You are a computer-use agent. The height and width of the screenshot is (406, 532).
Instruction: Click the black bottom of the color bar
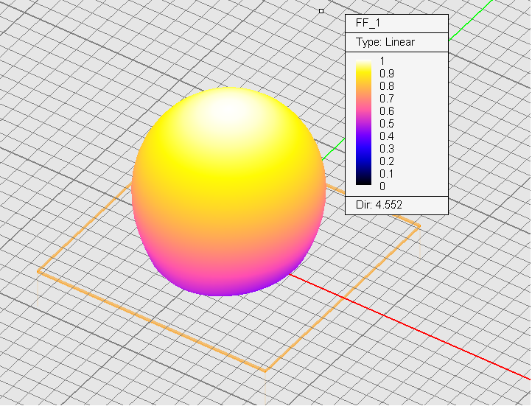click(x=364, y=181)
